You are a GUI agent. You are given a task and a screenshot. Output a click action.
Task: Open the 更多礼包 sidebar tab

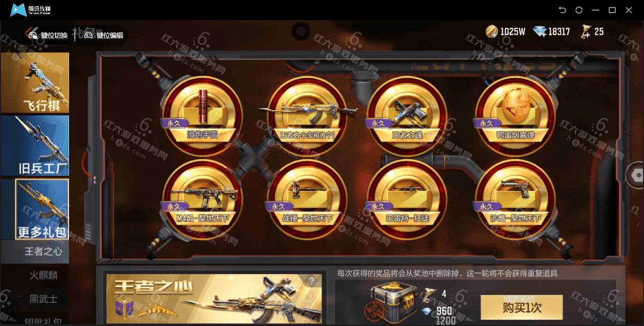tap(35, 209)
